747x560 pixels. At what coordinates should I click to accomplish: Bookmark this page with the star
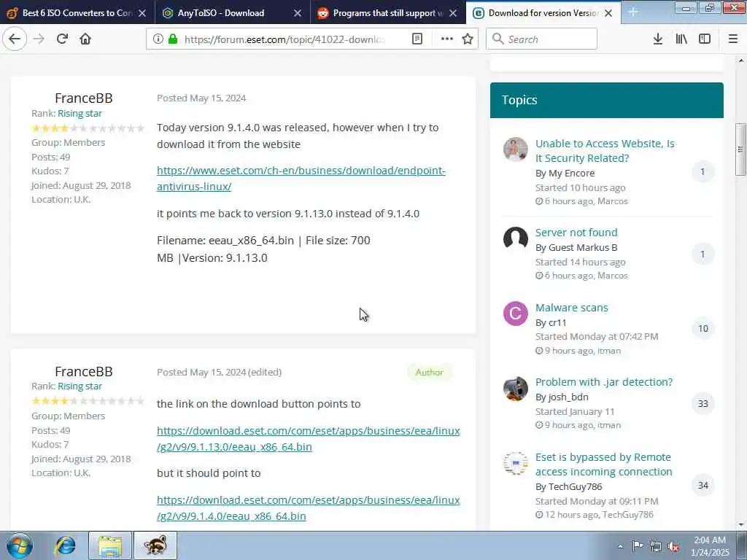point(468,39)
